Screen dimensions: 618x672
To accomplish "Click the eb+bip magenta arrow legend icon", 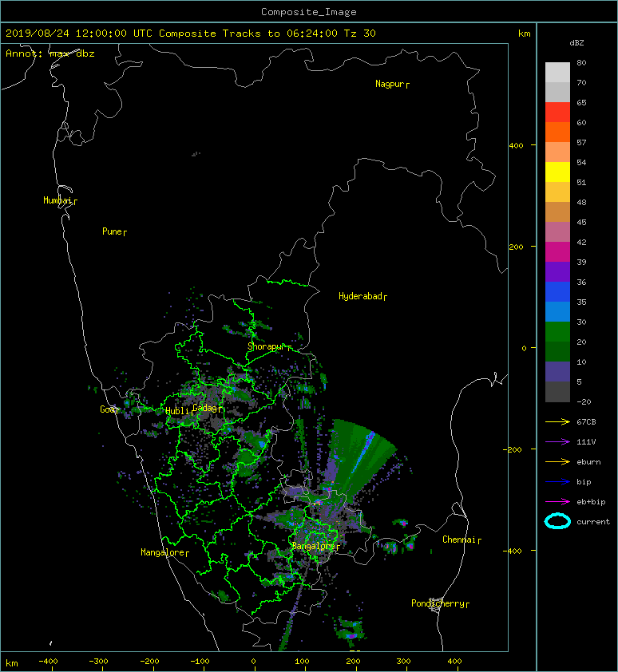I will click(x=557, y=501).
